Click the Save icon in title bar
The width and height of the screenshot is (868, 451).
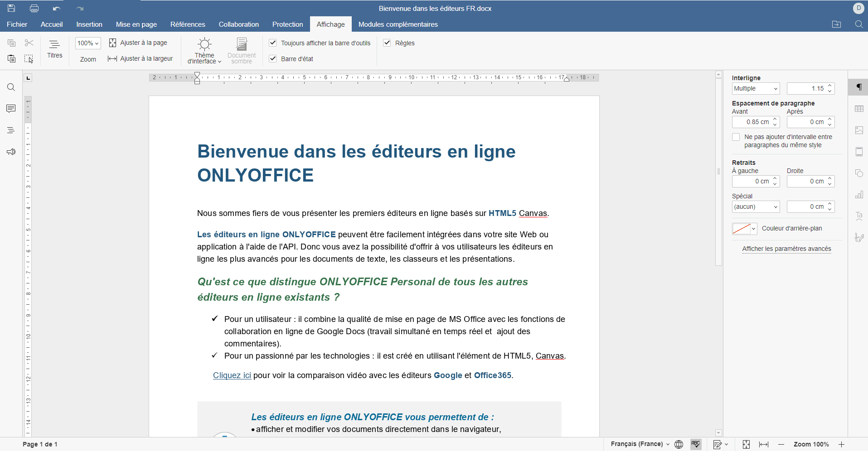(x=11, y=8)
